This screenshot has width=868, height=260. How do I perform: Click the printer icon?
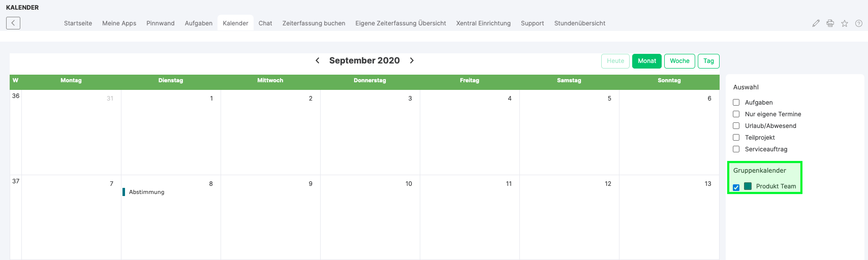[x=830, y=23]
